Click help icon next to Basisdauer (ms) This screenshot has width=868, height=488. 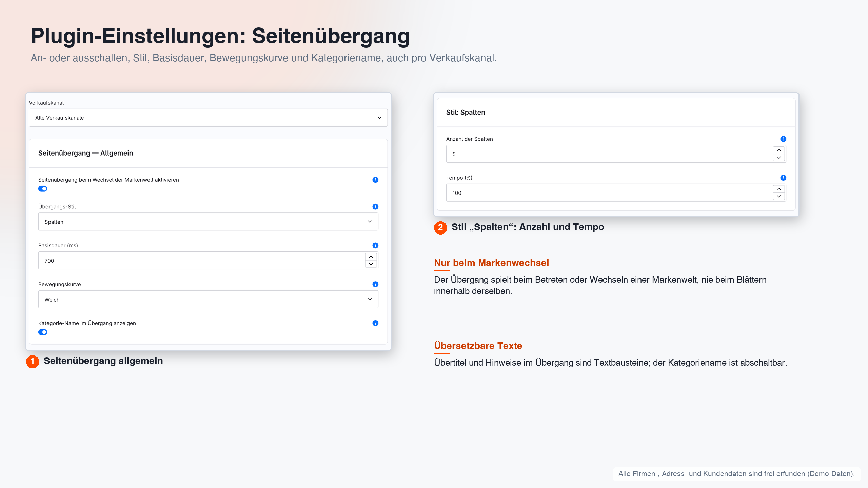(x=375, y=245)
